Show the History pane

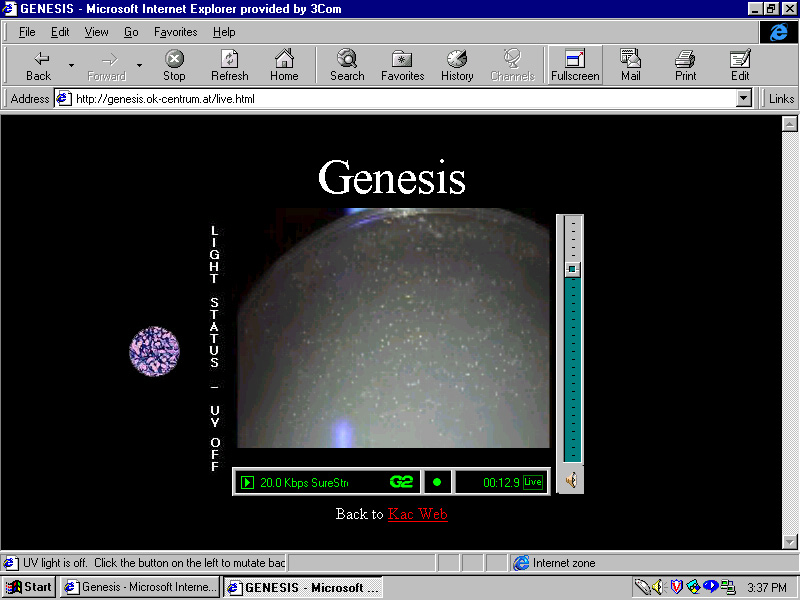(x=457, y=65)
